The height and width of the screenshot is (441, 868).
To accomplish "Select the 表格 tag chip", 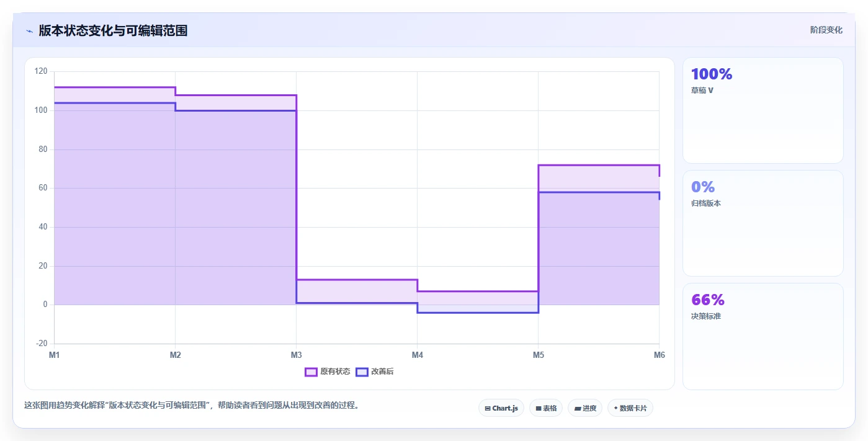I will pos(546,408).
